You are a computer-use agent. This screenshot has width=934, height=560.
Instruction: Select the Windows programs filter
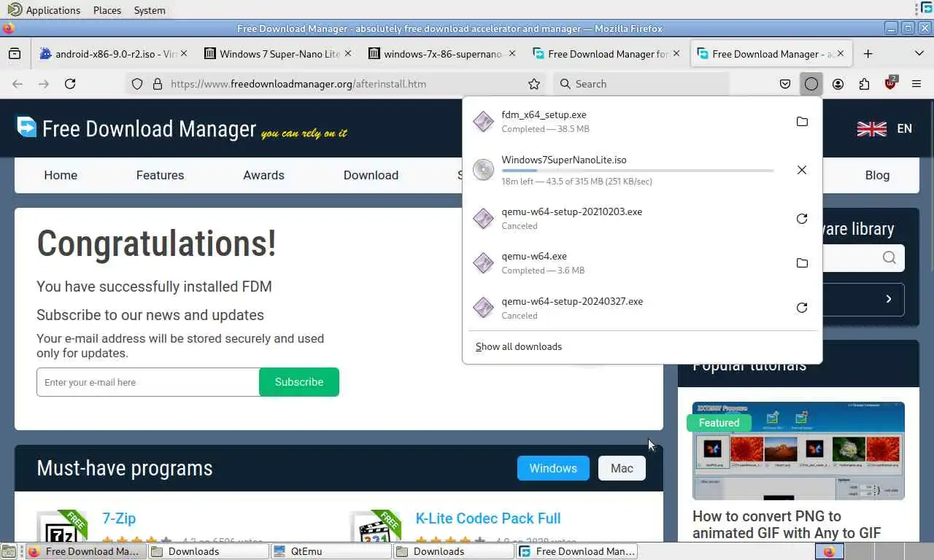click(553, 468)
